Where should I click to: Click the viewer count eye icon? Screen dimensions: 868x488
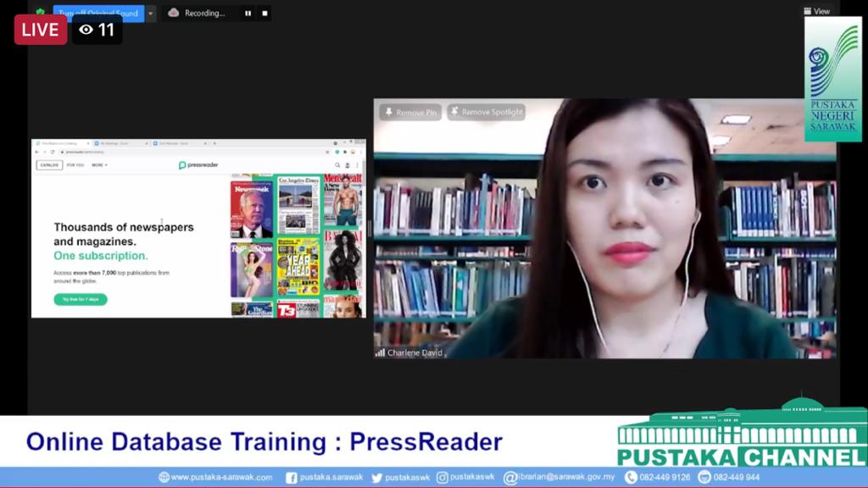pos(86,30)
